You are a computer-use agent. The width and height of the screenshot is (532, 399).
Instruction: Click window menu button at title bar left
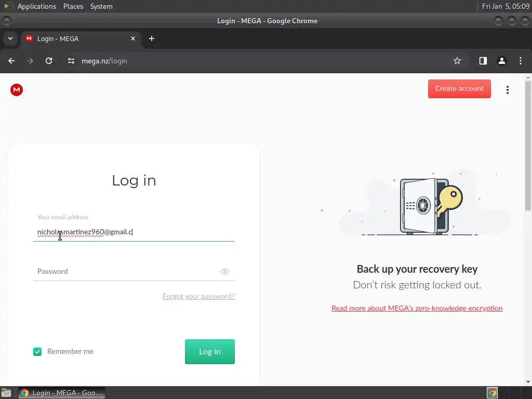(x=6, y=21)
